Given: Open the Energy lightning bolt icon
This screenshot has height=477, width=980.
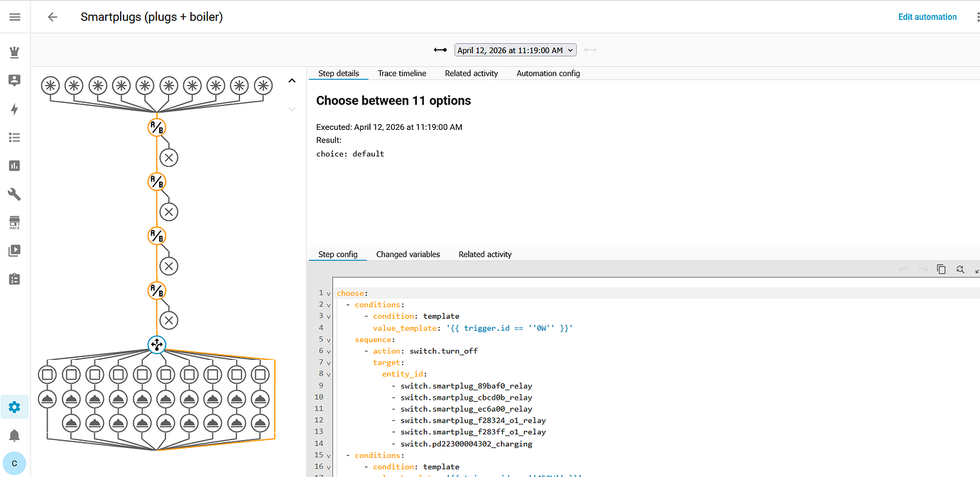Looking at the screenshot, I should pos(14,109).
